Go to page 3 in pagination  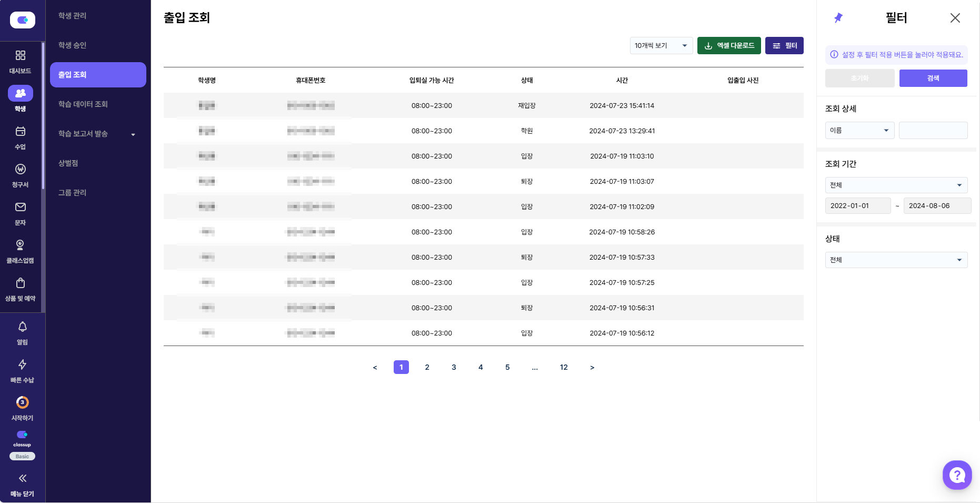point(454,368)
